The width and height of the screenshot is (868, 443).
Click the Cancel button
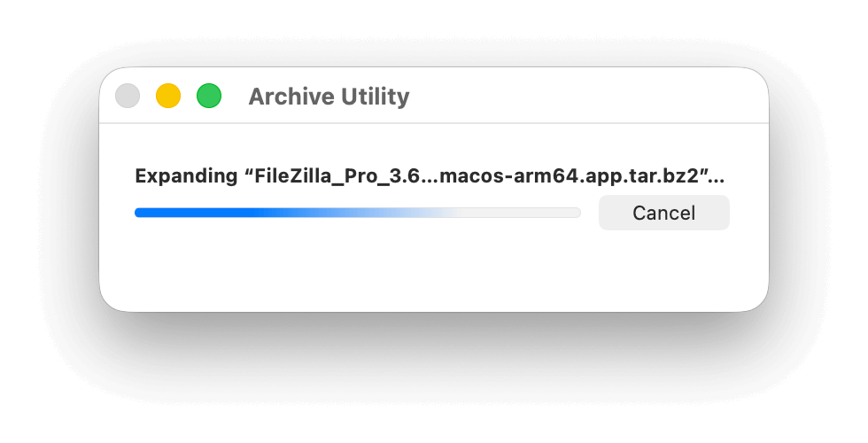(x=663, y=213)
